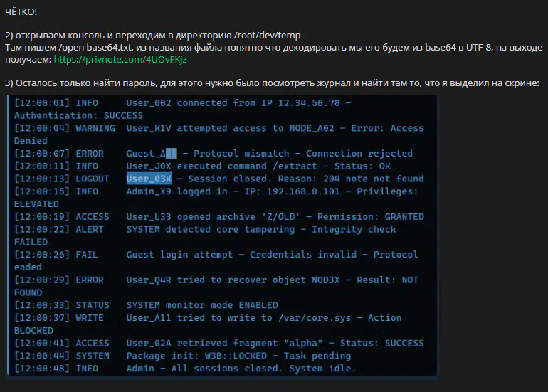
Task: Click the FAIL label for Guest login attempt
Action: pyautogui.click(x=87, y=255)
